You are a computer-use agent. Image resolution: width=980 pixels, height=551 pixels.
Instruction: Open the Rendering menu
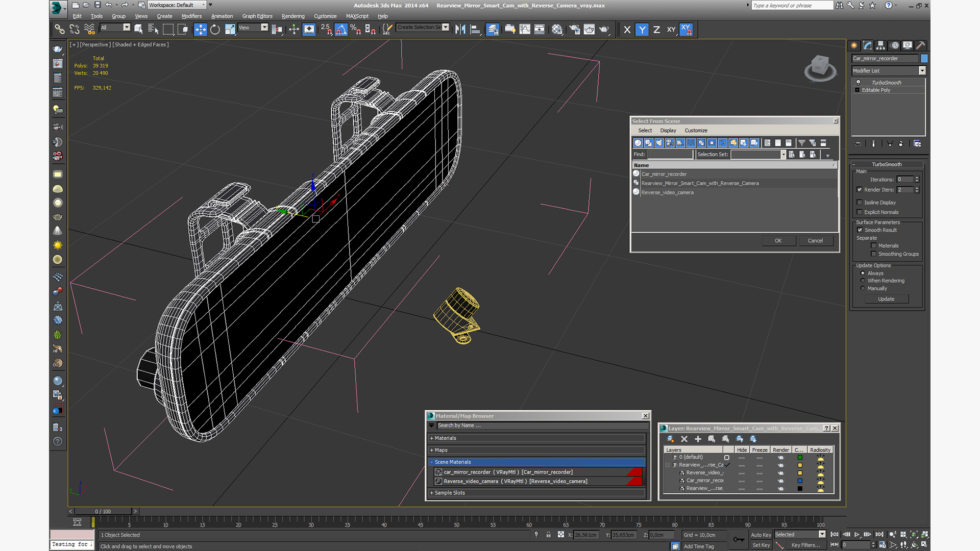pos(293,16)
